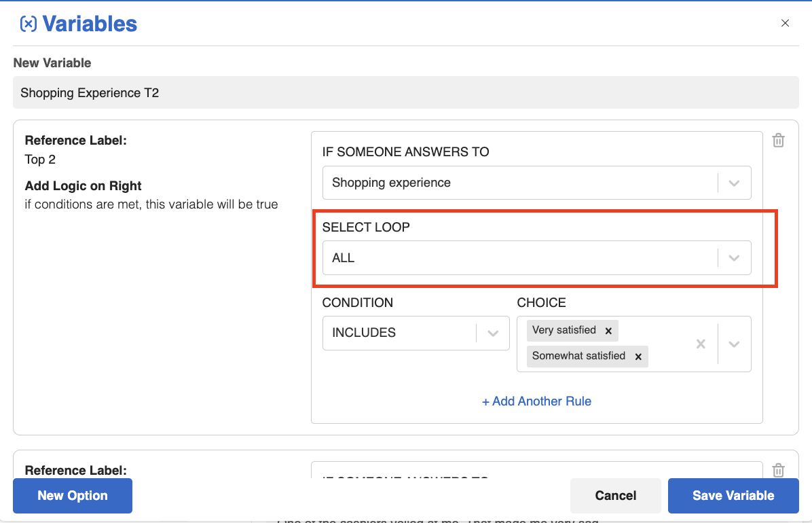
Task: Remove the "Somewhat satisfied" choice chip
Action: tap(638, 357)
